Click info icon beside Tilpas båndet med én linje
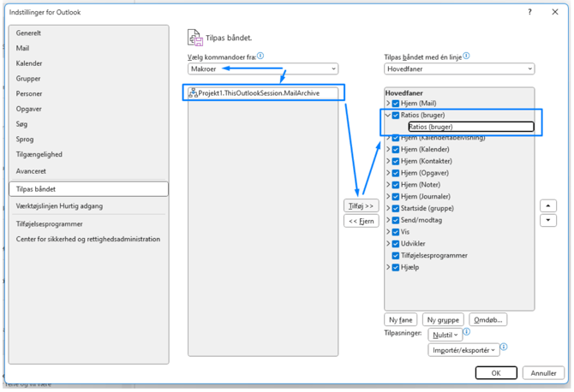 [x=466, y=56]
